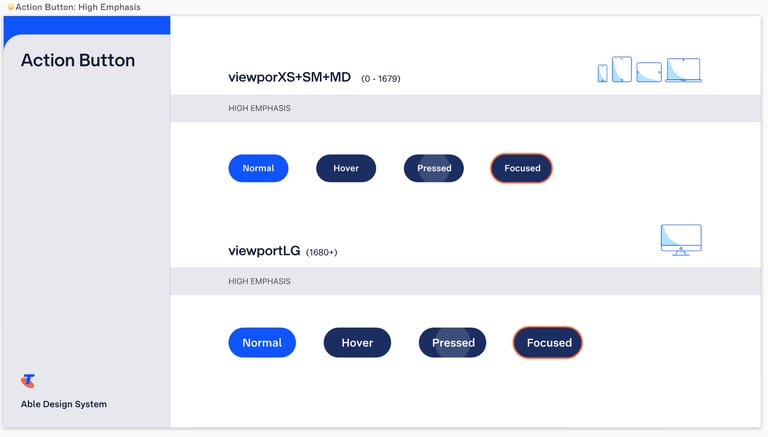
Task: Click the desktop monitor icon near viewportLG
Action: 681,240
